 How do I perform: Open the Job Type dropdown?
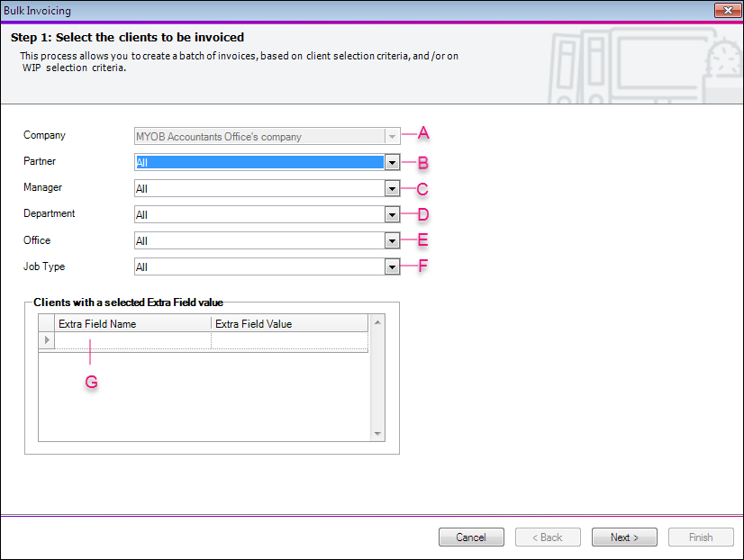(x=391, y=267)
